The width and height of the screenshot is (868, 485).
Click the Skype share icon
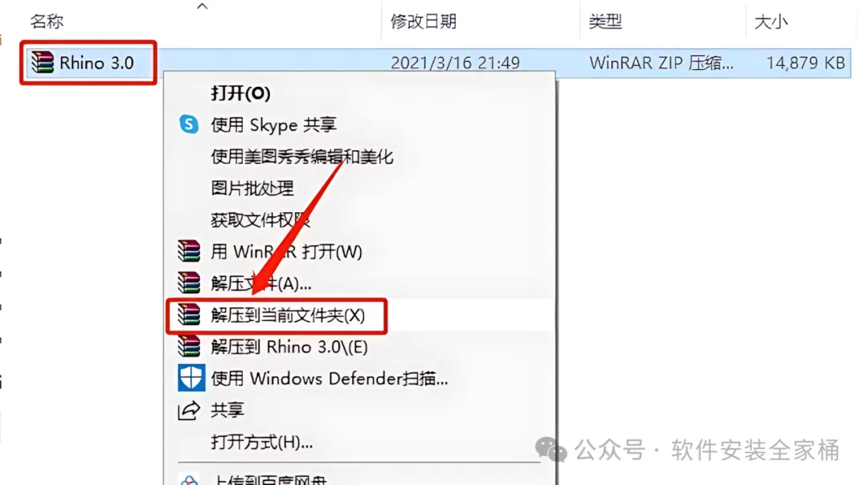tap(189, 124)
